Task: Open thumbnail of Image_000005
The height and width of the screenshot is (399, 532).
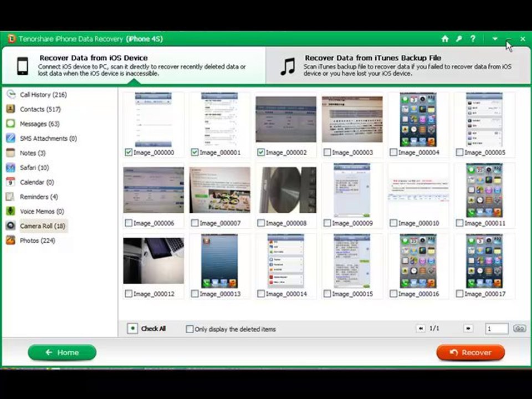Action: pos(484,120)
